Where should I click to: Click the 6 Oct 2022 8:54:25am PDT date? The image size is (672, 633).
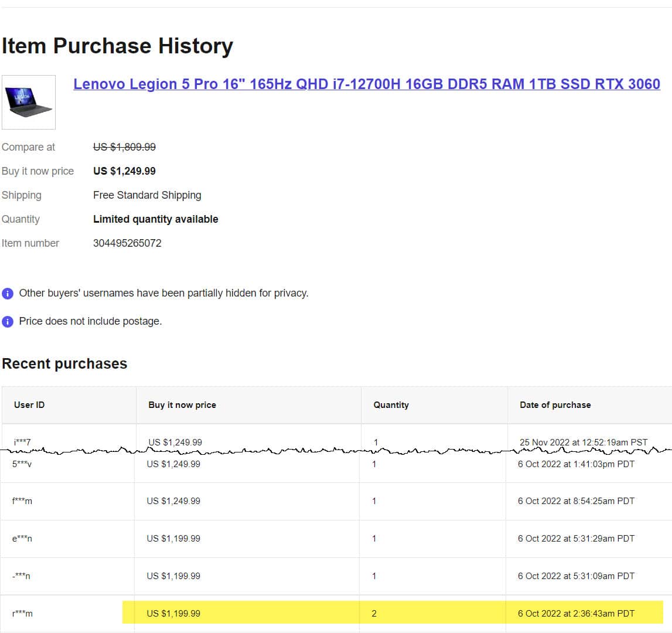(x=576, y=501)
